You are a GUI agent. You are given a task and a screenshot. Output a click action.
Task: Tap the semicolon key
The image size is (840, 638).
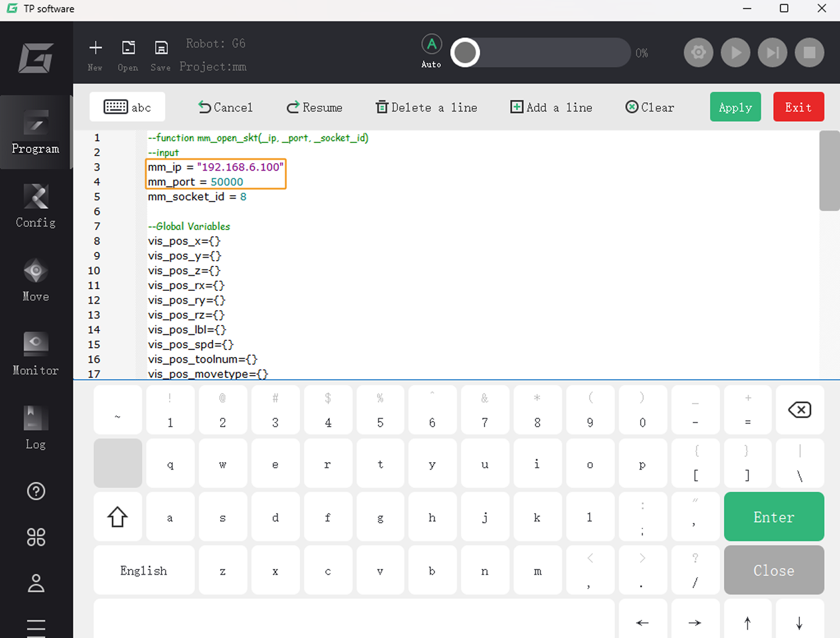click(642, 517)
